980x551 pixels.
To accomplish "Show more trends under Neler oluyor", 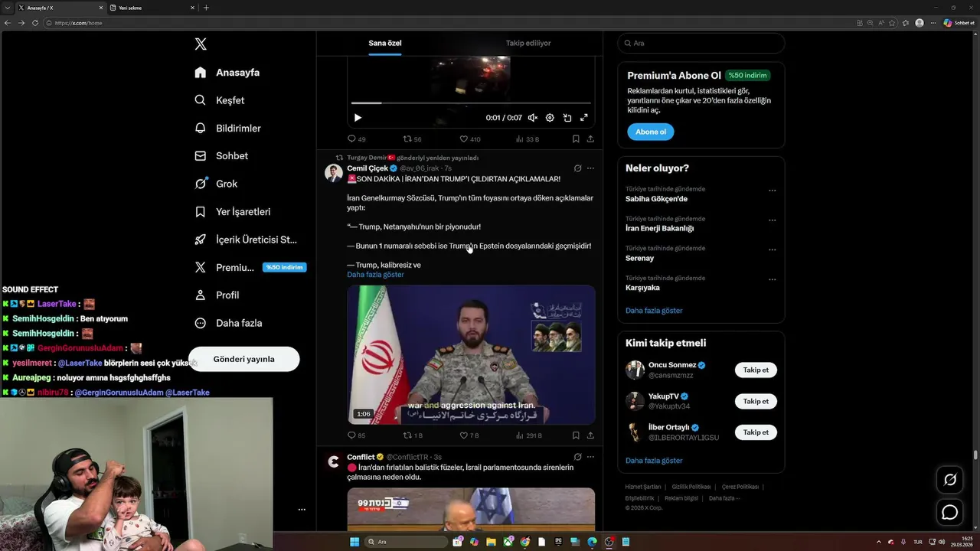I will (x=654, y=311).
